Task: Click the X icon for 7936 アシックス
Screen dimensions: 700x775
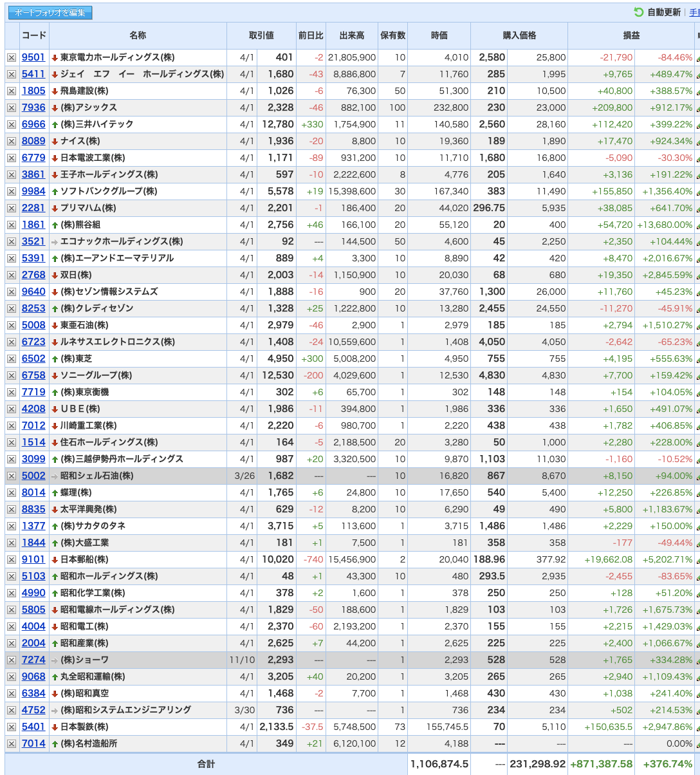Action: point(12,107)
